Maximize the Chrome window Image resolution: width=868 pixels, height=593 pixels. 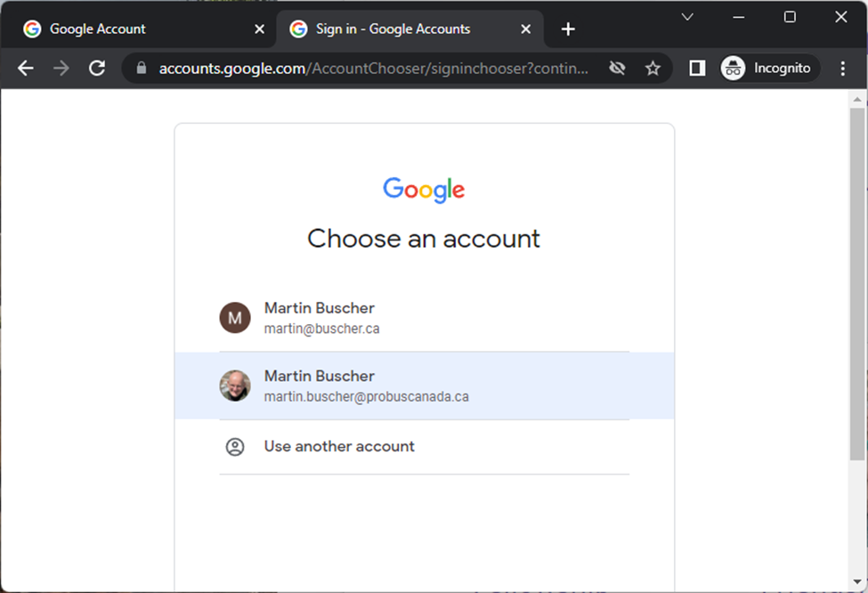(790, 17)
